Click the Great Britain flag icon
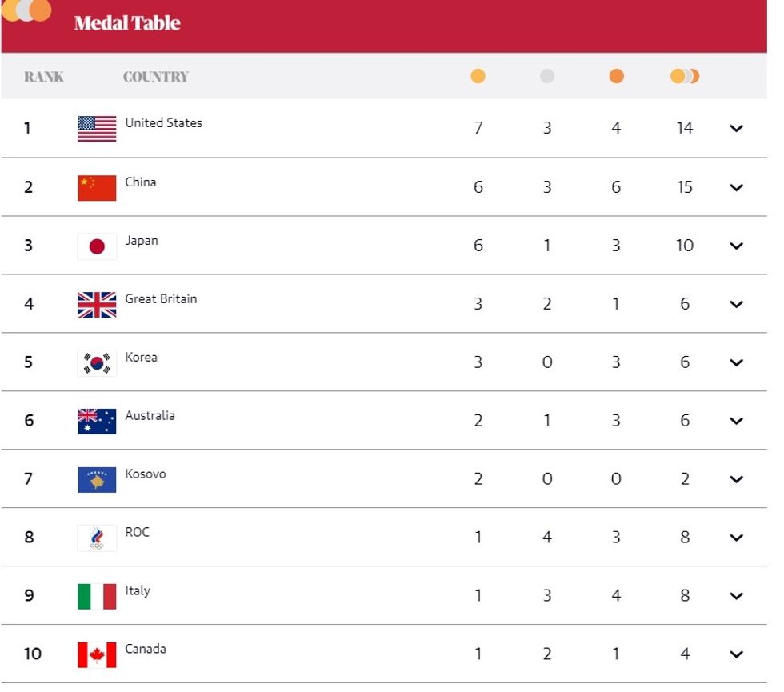 [97, 305]
